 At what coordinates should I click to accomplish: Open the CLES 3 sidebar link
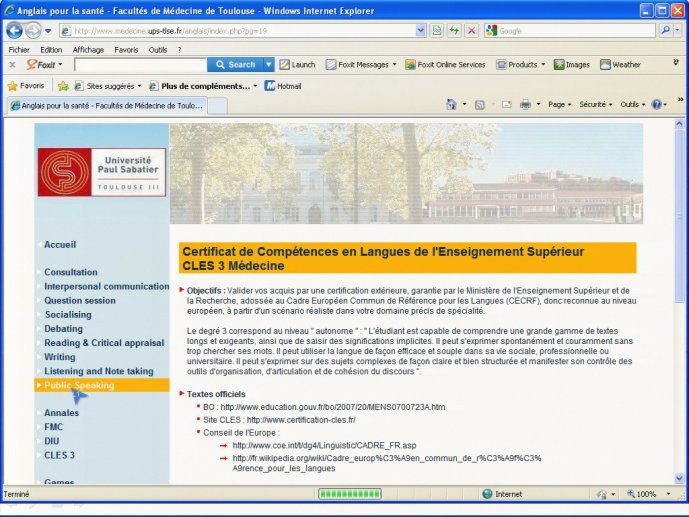tap(59, 455)
